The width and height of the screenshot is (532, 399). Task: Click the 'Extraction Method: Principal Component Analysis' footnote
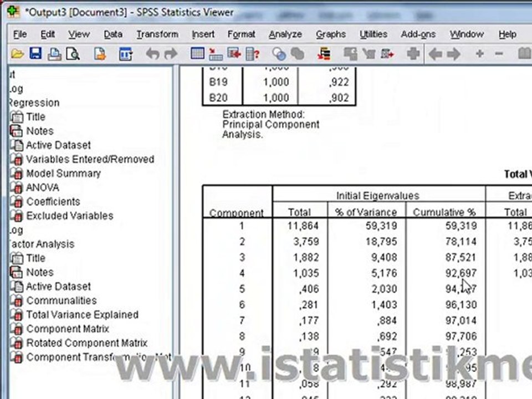coord(271,125)
